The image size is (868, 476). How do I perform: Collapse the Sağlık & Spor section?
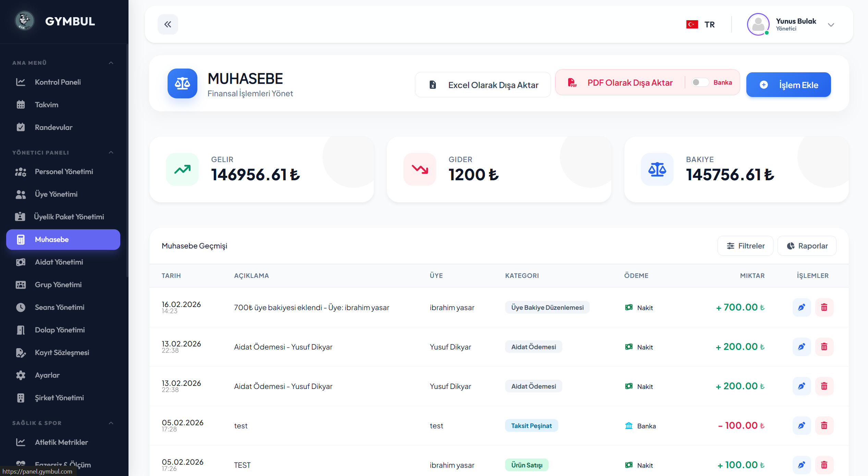[111, 423]
